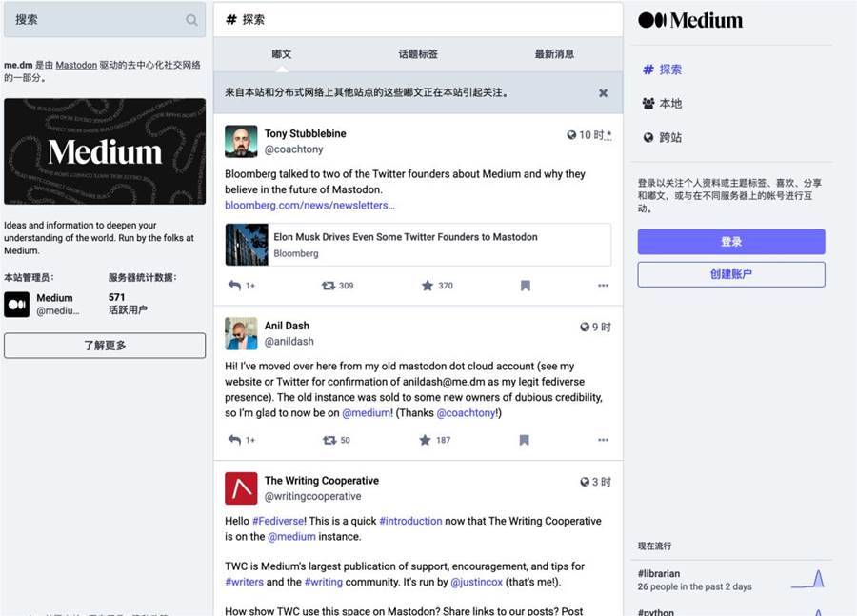This screenshot has width=857, height=616.
Task: Open more options on Anil Dash's post
Action: pos(603,440)
